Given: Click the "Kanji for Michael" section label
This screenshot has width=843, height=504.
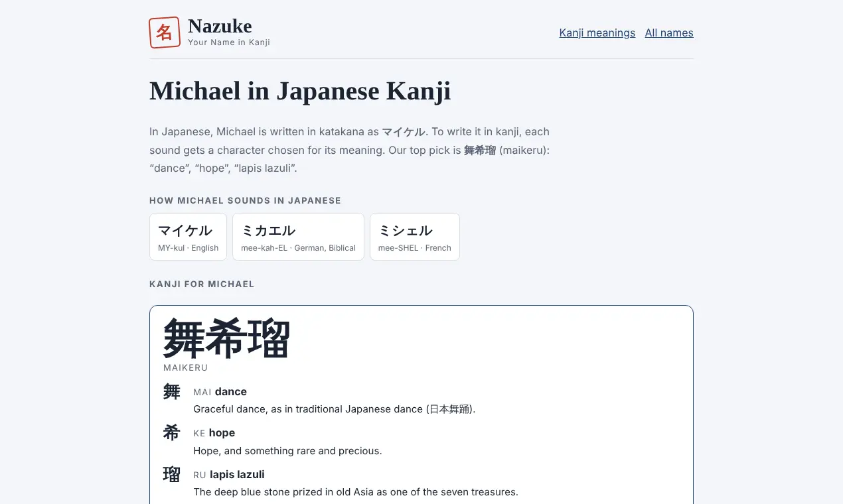Looking at the screenshot, I should pyautogui.click(x=202, y=284).
